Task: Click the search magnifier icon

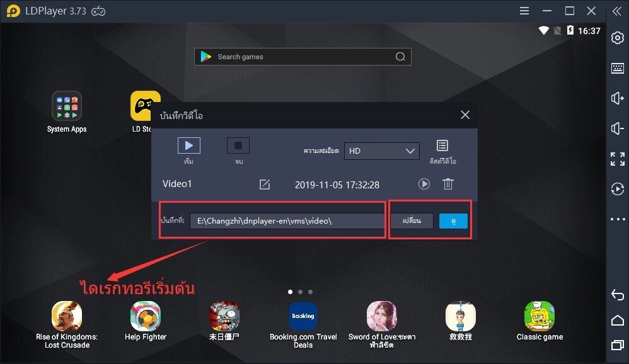Action: [400, 57]
